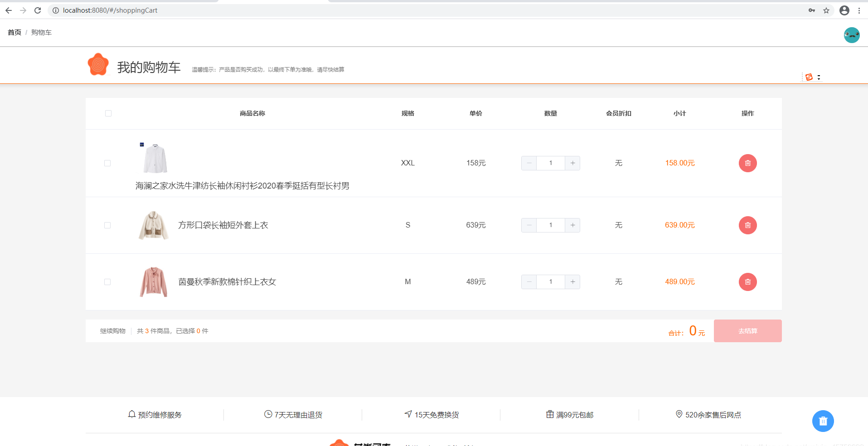This screenshot has height=446, width=868.
Task: Click the clock icon for 7天无理由退货
Action: [x=268, y=414]
